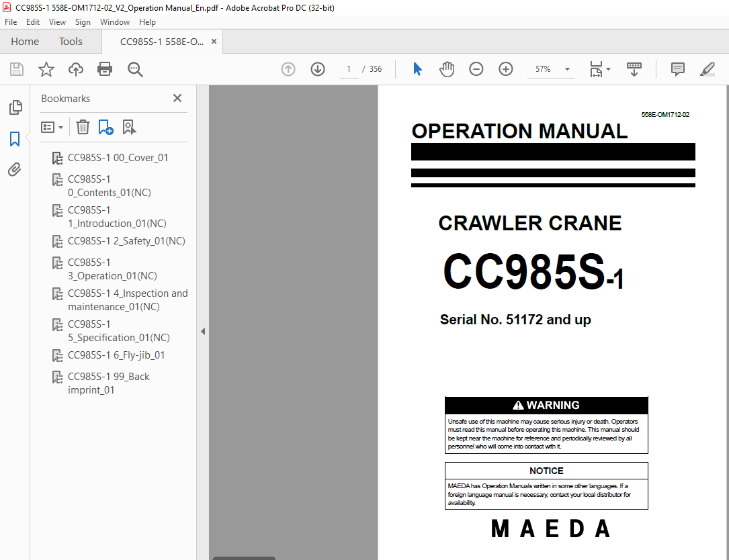Click the 'CRAWLER CRANE' heading

(x=529, y=223)
